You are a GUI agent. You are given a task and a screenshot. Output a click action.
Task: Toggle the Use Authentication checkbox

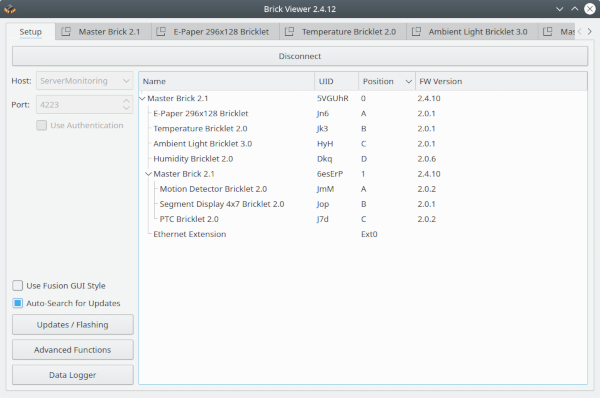42,125
